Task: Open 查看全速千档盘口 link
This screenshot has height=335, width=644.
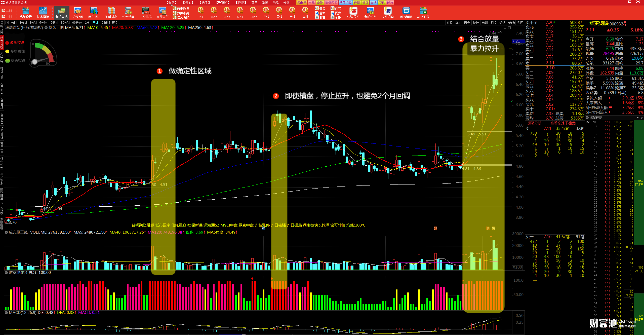Action: [x=565, y=123]
